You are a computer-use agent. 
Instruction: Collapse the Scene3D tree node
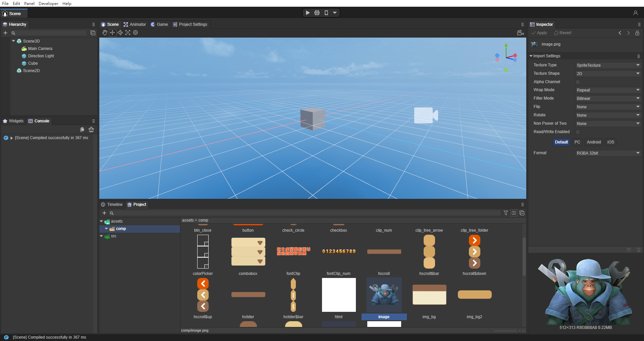coord(13,41)
